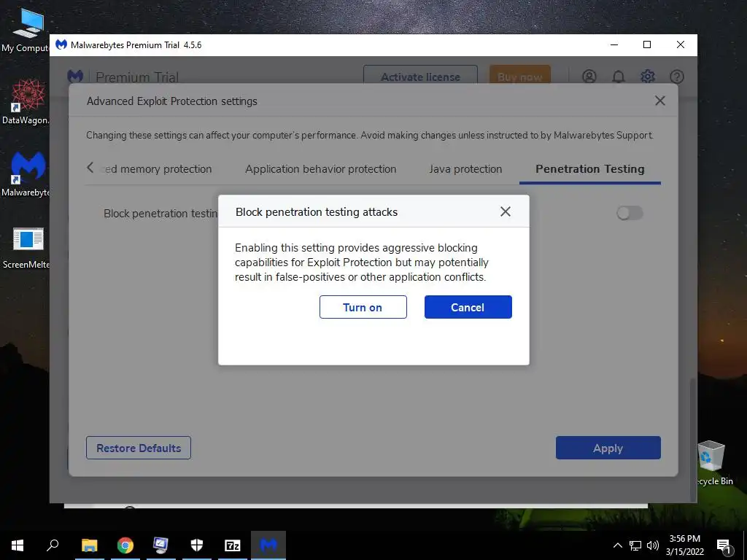
Task: Open network status tray icon
Action: point(635,545)
